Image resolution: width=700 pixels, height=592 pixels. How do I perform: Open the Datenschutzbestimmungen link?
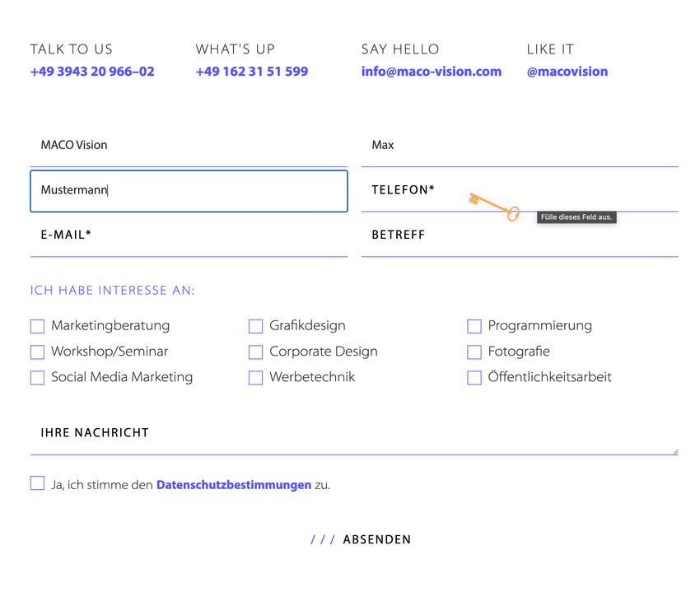(234, 485)
